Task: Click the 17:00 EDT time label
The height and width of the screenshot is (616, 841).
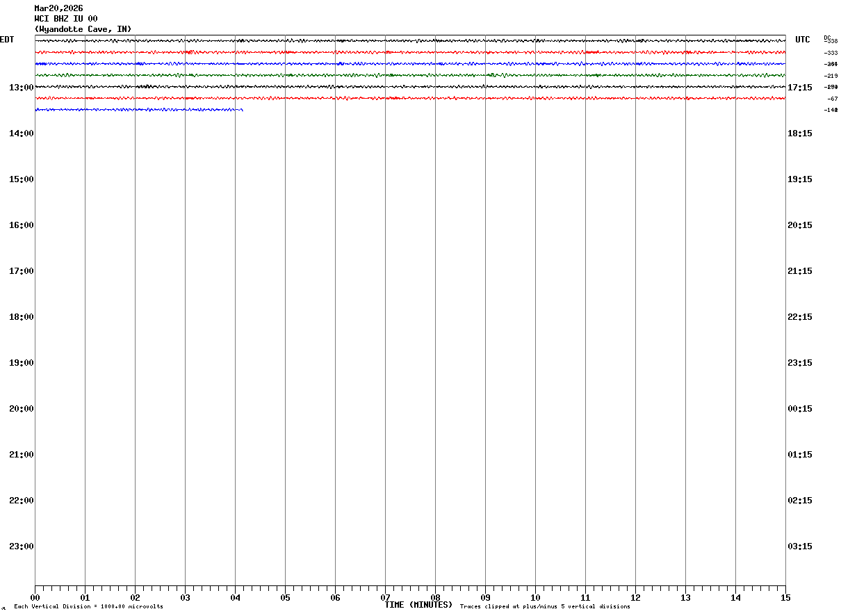Action: click(22, 271)
